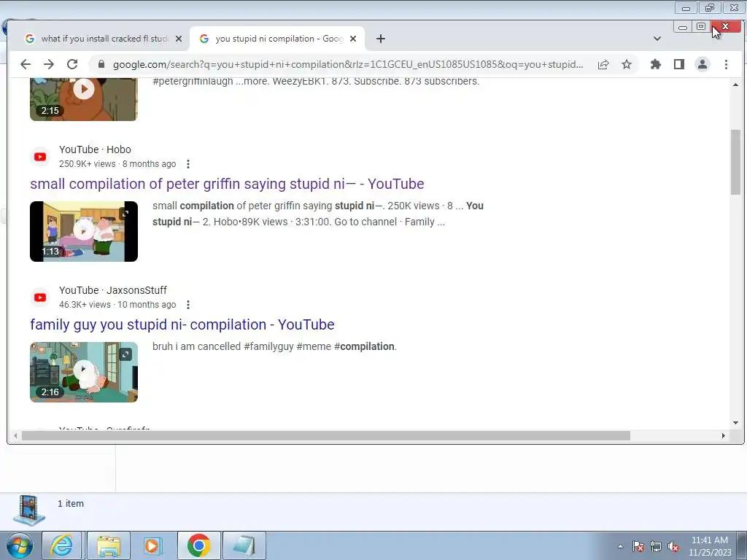Close the 'you stupid ni compilation' tab
The height and width of the screenshot is (560, 747).
click(x=353, y=39)
